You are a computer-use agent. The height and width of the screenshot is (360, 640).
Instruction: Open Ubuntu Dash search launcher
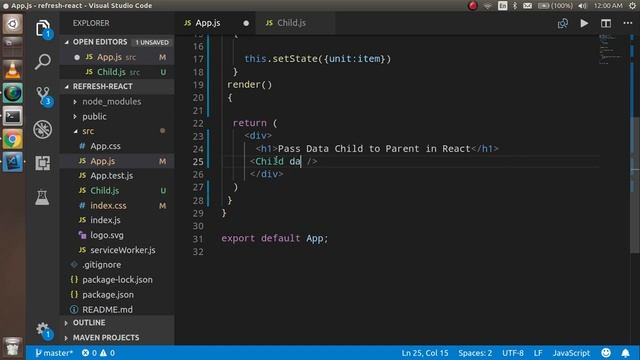(x=13, y=24)
